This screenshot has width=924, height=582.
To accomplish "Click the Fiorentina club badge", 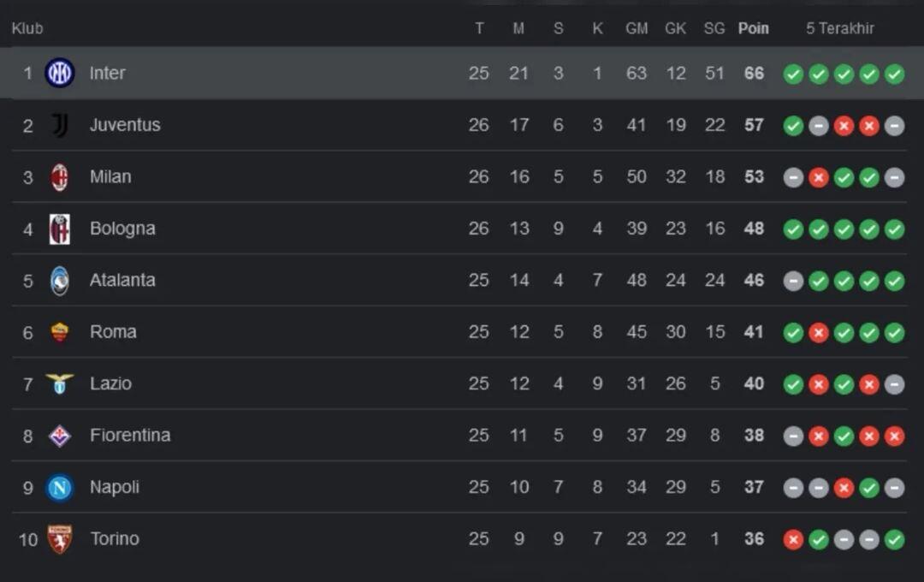I will coord(60,436).
